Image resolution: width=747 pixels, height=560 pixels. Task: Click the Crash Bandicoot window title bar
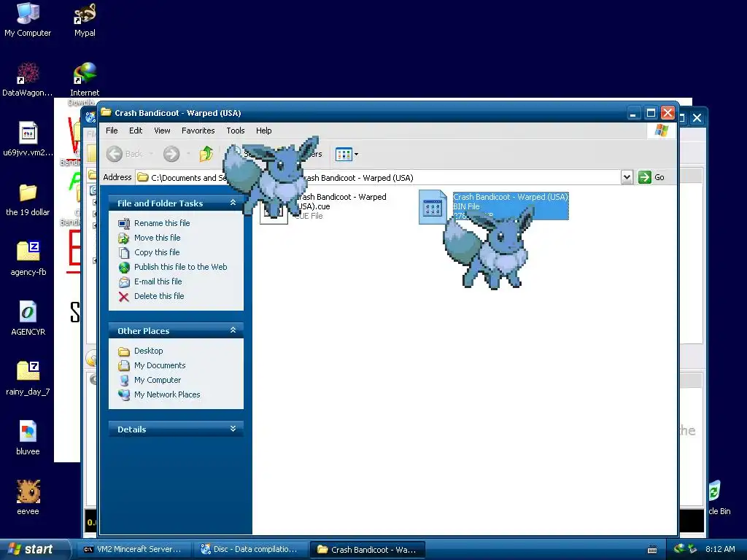click(x=362, y=113)
